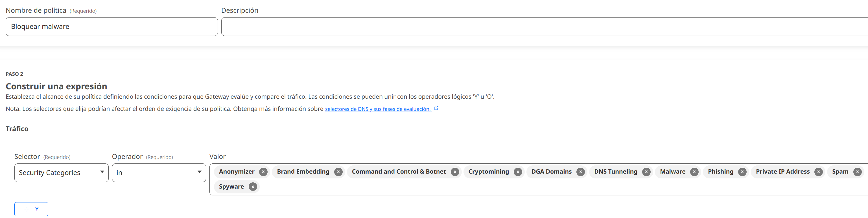Remove the Cryptomining tag

tap(518, 172)
